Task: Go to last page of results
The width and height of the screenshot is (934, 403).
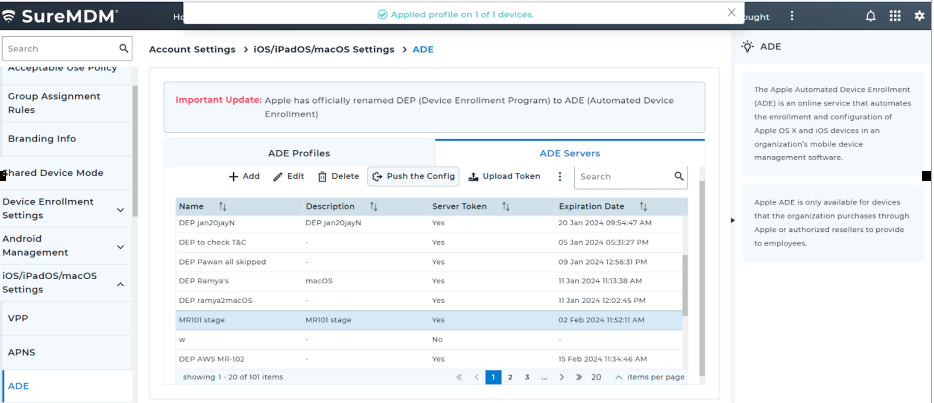Action: pos(578,377)
